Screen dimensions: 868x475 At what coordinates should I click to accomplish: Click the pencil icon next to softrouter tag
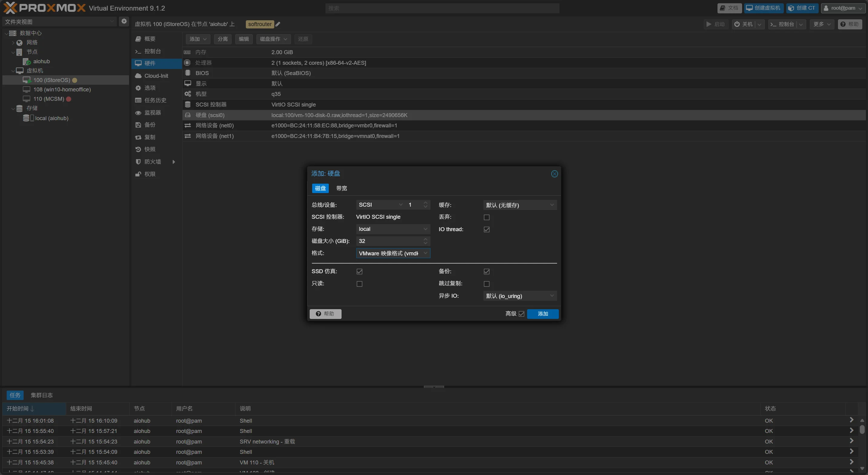(x=278, y=24)
